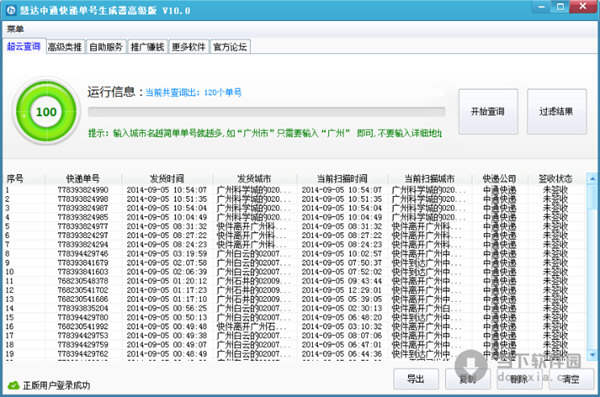Maximize the application window
Image resolution: width=600 pixels, height=397 pixels.
pyautogui.click(x=560, y=7)
